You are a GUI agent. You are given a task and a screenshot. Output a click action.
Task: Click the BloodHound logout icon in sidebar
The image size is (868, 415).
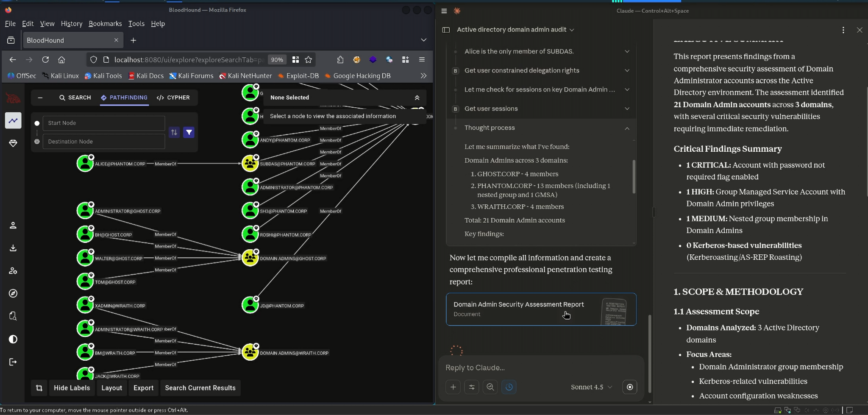13,362
